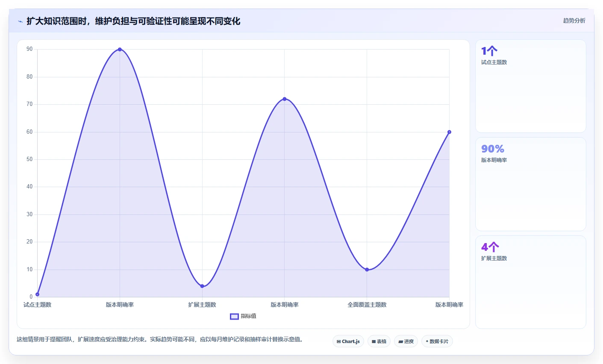This screenshot has width=603, height=364.
Task: Click the y-axis tick label 50
Action: [29, 159]
